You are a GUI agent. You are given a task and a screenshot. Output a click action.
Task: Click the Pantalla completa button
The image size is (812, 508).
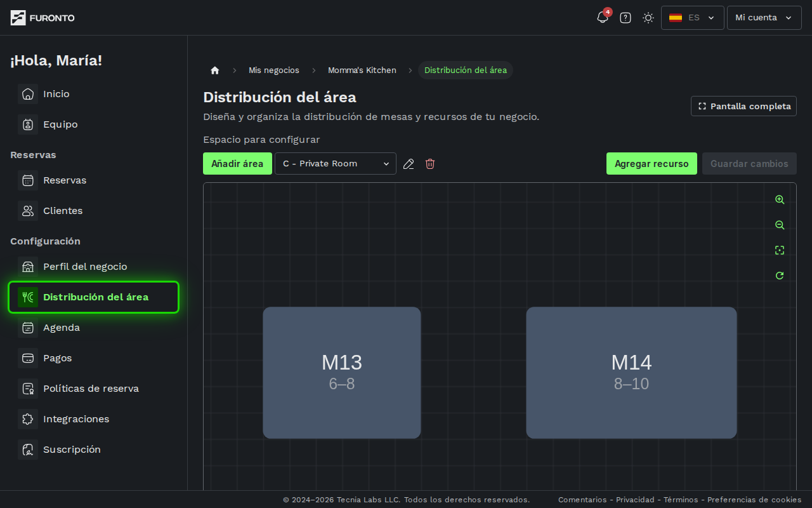click(x=743, y=106)
